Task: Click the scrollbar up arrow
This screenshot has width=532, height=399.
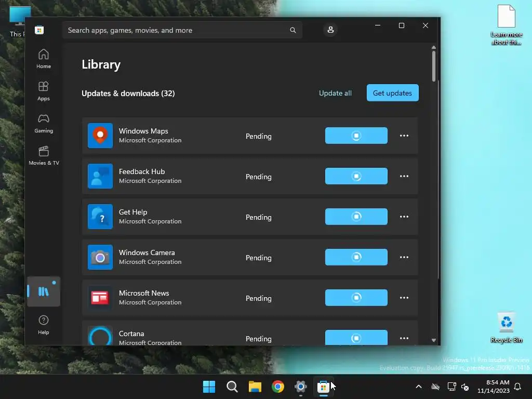Action: (434, 47)
